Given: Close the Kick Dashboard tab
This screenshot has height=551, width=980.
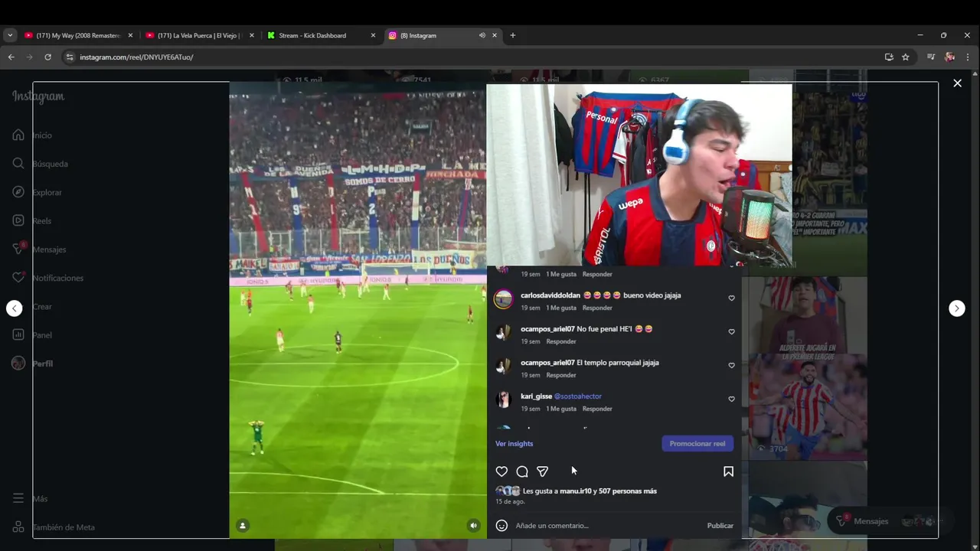Looking at the screenshot, I should pyautogui.click(x=373, y=35).
